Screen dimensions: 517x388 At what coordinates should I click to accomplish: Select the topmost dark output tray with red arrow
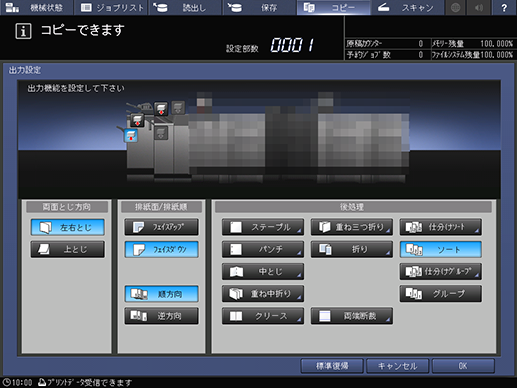[x=161, y=108]
